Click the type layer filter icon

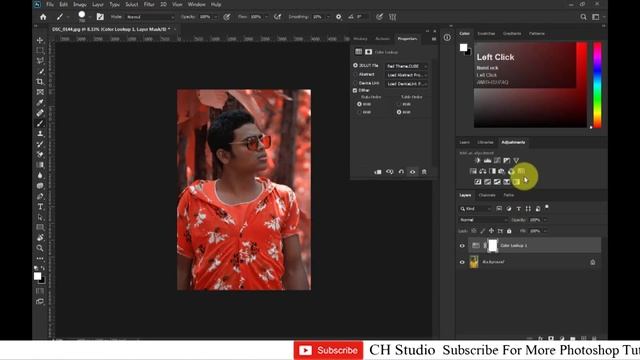pos(518,209)
